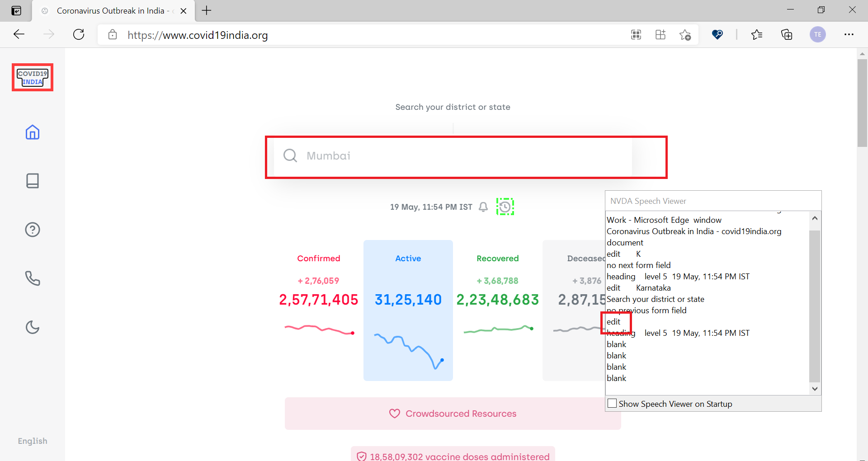Select the Coronavirus Outbreak in India tab
Viewport: 868px width, 461px height.
[113, 11]
